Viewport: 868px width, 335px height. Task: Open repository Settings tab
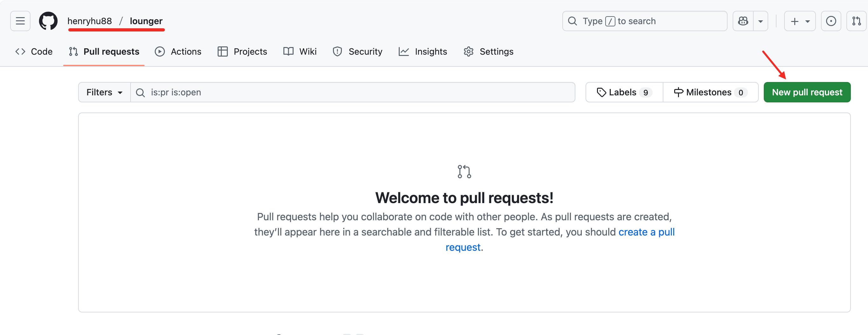click(x=488, y=51)
